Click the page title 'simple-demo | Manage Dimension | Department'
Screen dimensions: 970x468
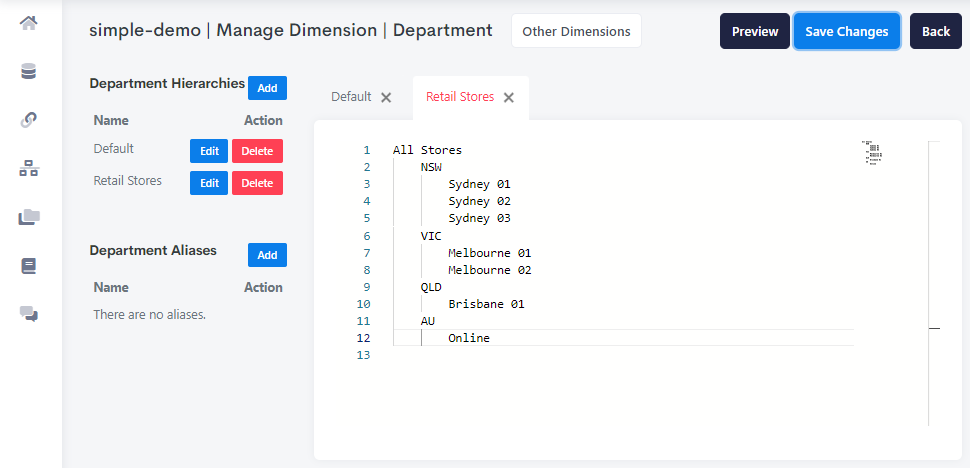click(x=291, y=30)
